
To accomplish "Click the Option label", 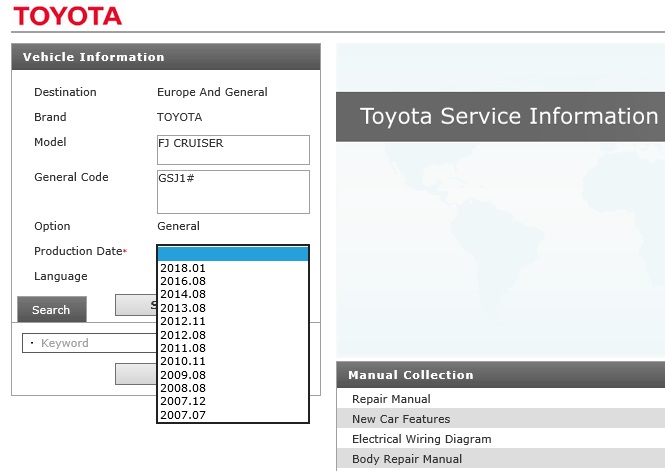I will pyautogui.click(x=52, y=226).
